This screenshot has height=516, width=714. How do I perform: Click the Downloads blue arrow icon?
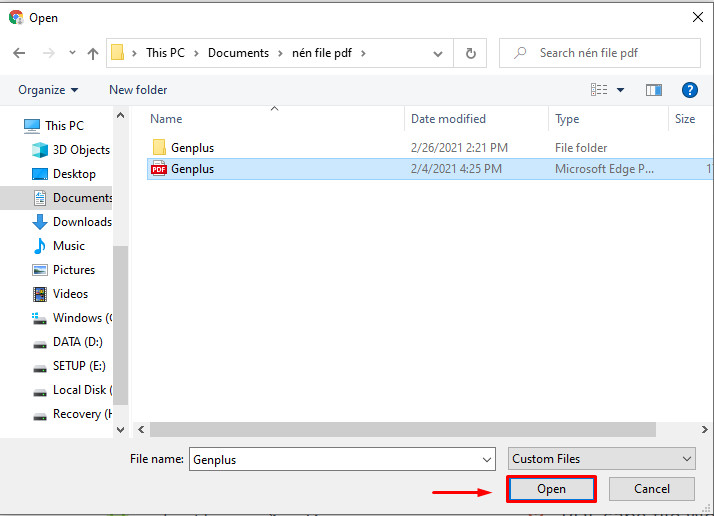click(40, 222)
